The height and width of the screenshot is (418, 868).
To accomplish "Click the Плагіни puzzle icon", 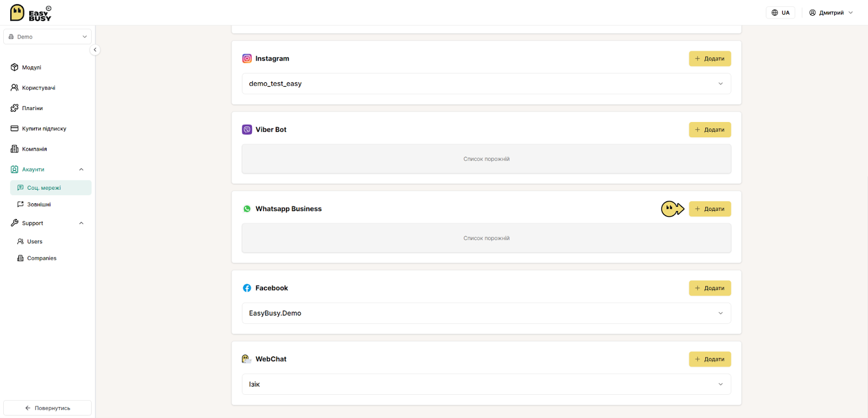I will click(15, 108).
